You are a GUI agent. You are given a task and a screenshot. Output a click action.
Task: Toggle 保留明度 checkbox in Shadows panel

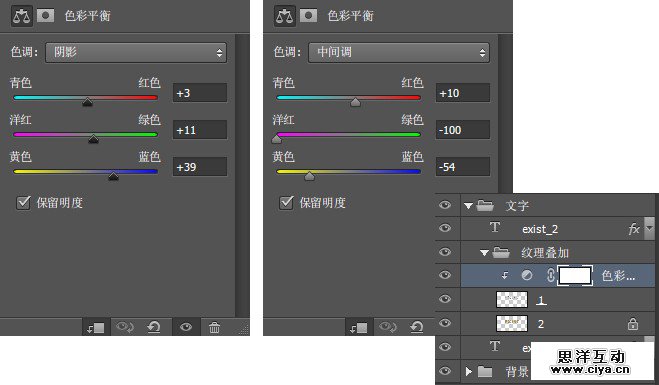click(23, 203)
